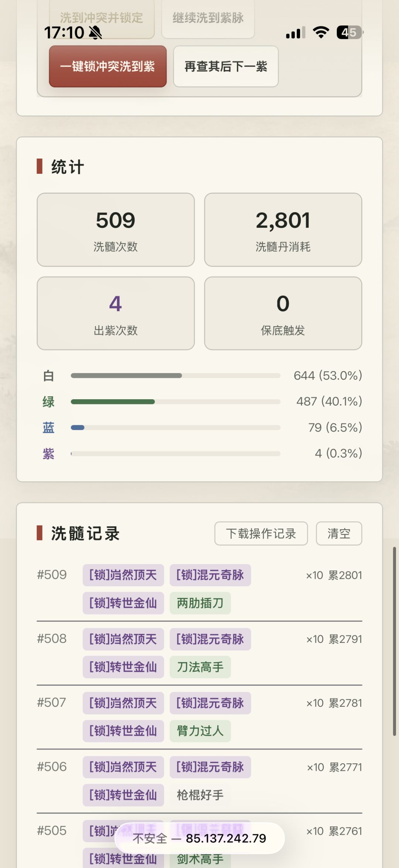Click the 79 (6.5%) value
Image resolution: width=399 pixels, height=868 pixels.
(335, 427)
